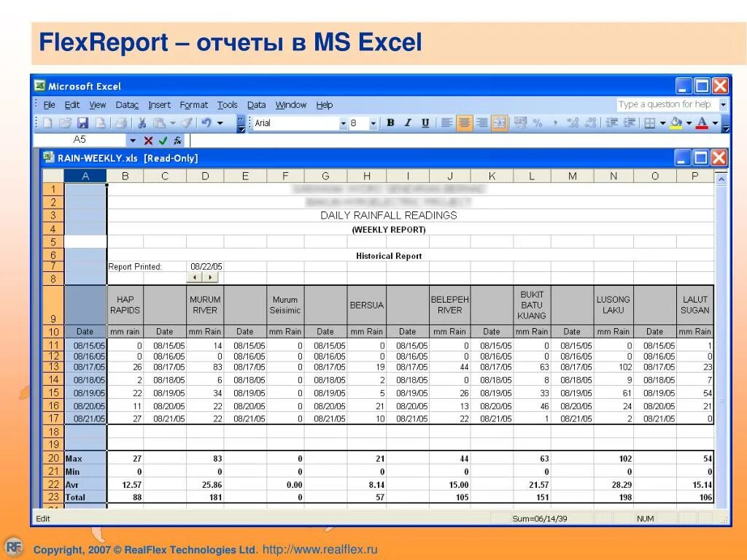Click the Align Right icon

[481, 122]
